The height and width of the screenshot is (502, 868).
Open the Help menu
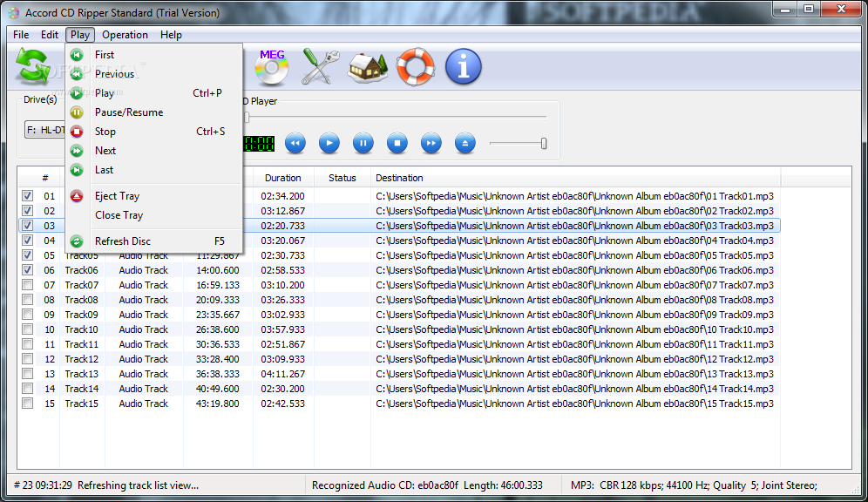[171, 35]
